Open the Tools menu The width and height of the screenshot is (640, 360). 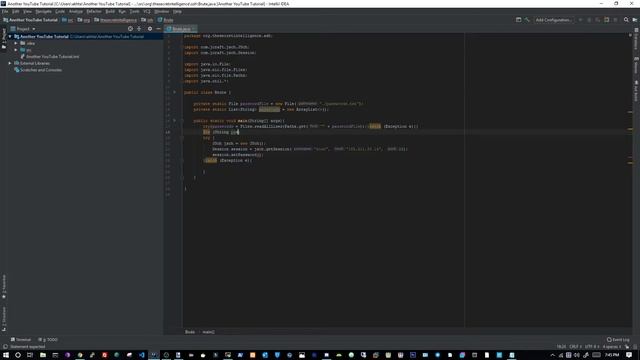tap(134, 11)
